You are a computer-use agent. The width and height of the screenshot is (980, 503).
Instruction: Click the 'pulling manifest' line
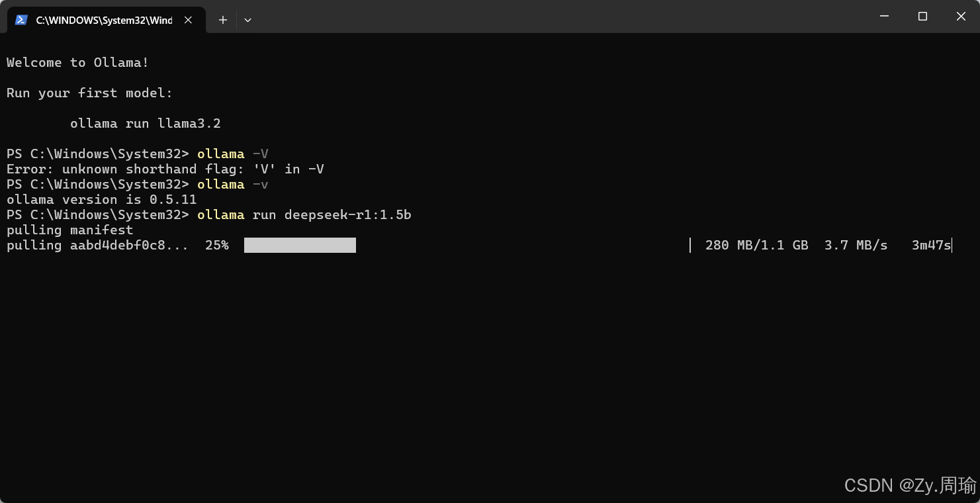click(x=69, y=230)
